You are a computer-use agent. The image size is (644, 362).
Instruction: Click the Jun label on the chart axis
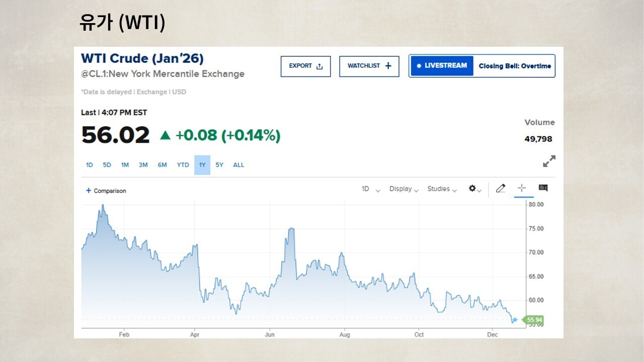(x=270, y=334)
